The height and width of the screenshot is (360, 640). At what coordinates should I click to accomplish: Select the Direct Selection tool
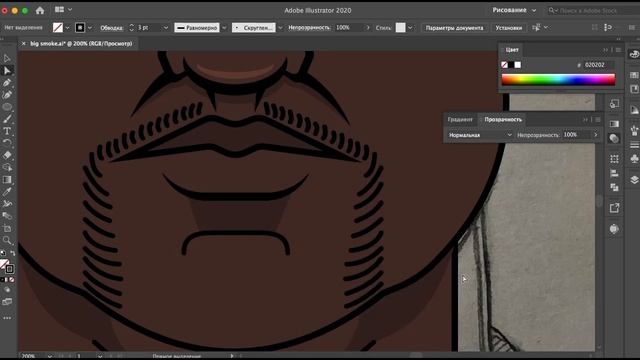click(7, 71)
